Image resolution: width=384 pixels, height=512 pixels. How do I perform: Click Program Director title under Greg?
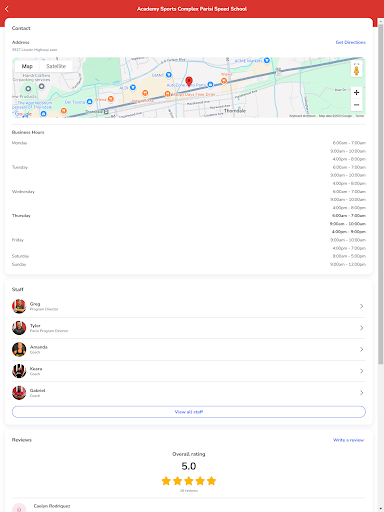(44, 309)
